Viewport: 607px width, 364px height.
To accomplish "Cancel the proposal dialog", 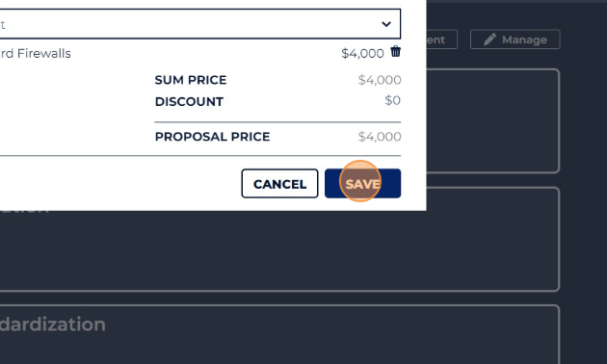I will click(x=279, y=183).
